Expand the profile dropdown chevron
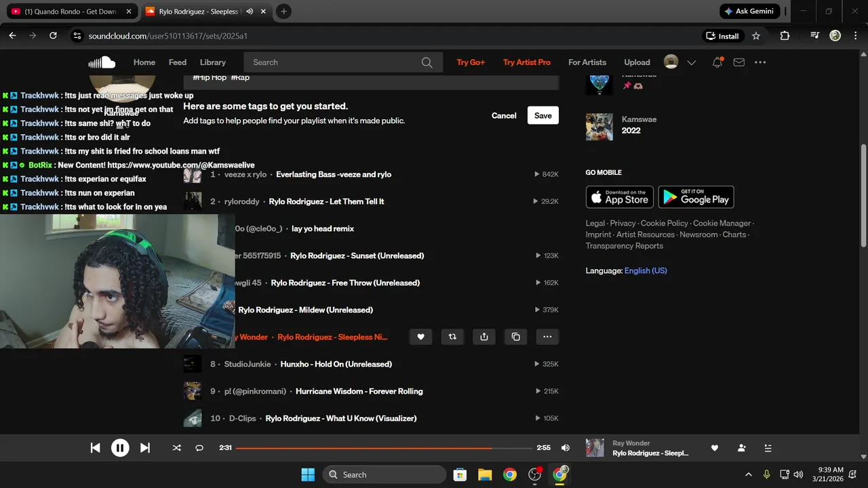868x488 pixels. [692, 62]
